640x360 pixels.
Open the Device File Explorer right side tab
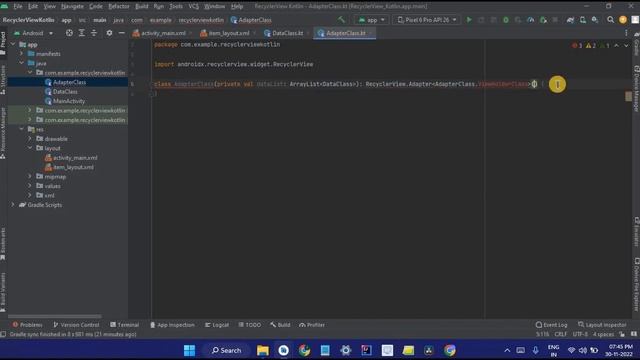[636, 284]
